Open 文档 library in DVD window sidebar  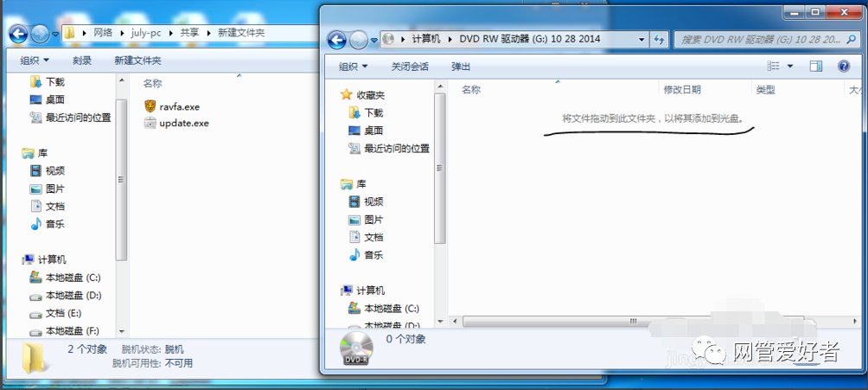[x=366, y=237]
